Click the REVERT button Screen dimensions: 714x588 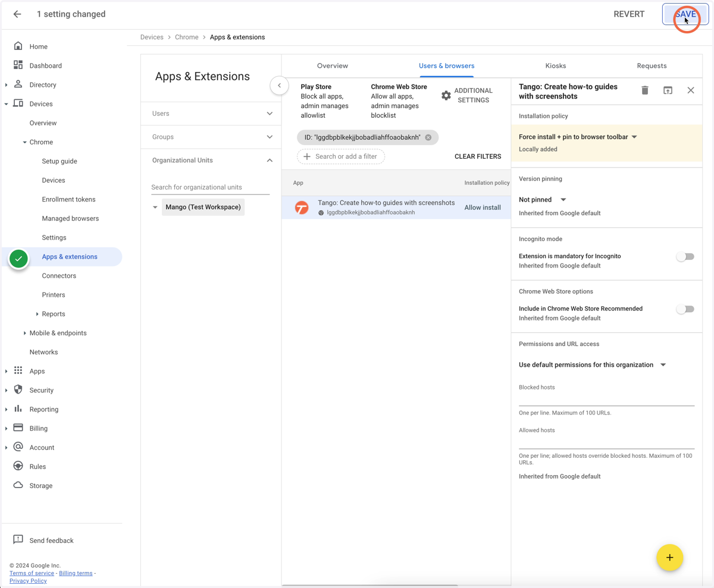click(629, 14)
